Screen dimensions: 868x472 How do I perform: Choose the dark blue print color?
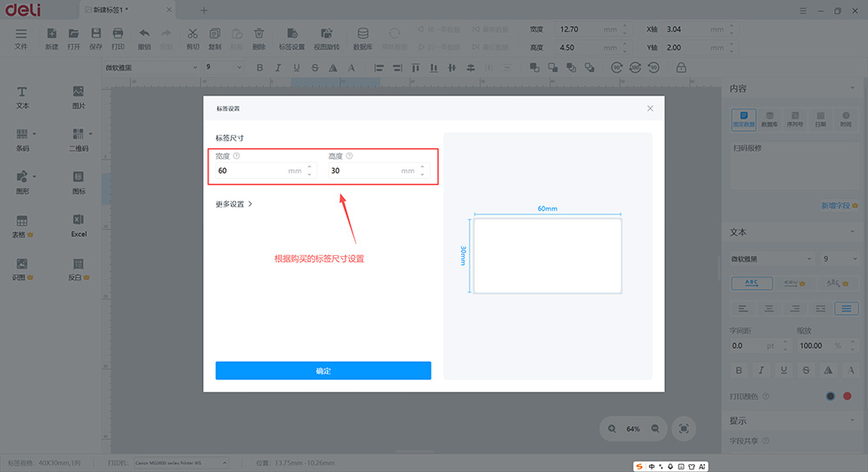[831, 397]
